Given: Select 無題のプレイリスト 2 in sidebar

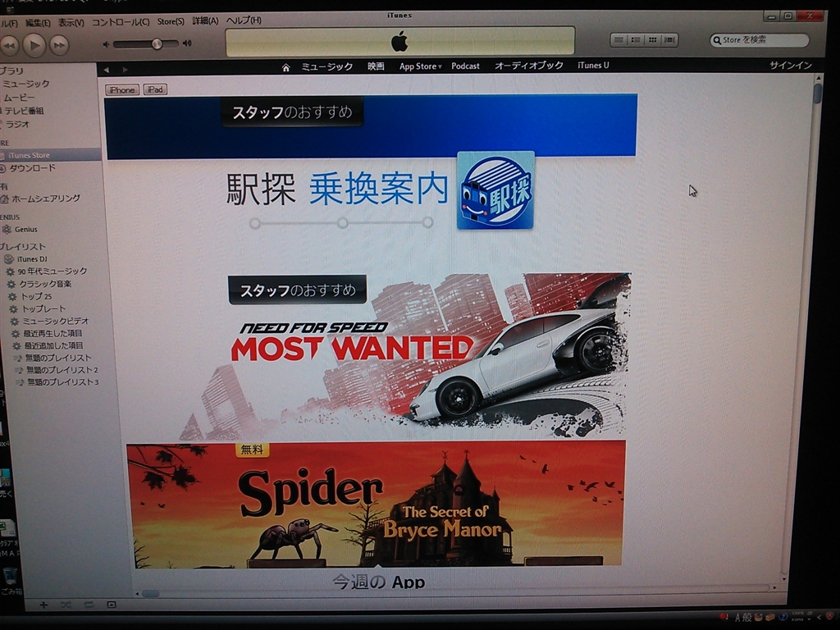Looking at the screenshot, I should click(x=62, y=370).
